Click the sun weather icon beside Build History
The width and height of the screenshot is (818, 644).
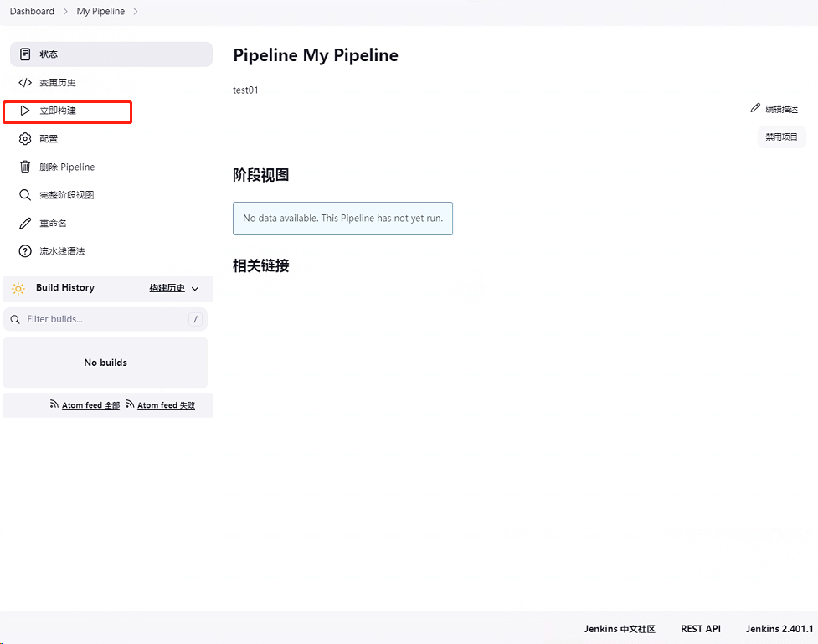(x=18, y=289)
